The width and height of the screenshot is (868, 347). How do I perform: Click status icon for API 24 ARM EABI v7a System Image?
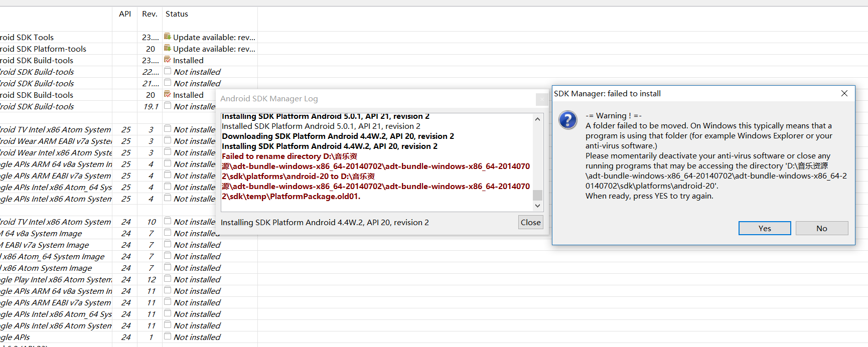[168, 244]
